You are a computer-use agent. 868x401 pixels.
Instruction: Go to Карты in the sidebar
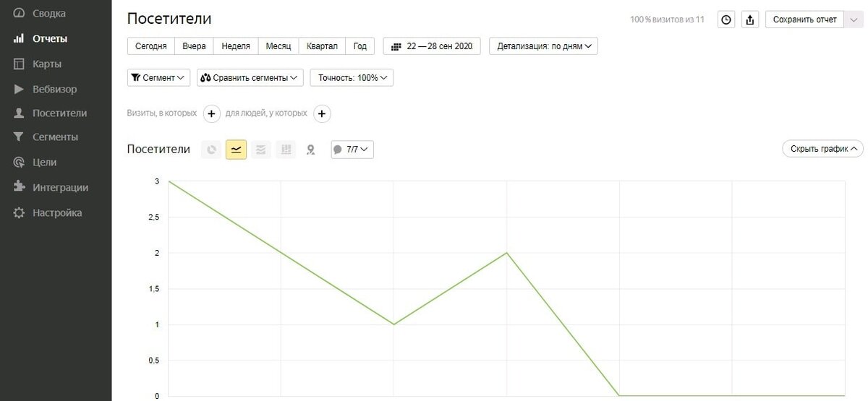(47, 64)
